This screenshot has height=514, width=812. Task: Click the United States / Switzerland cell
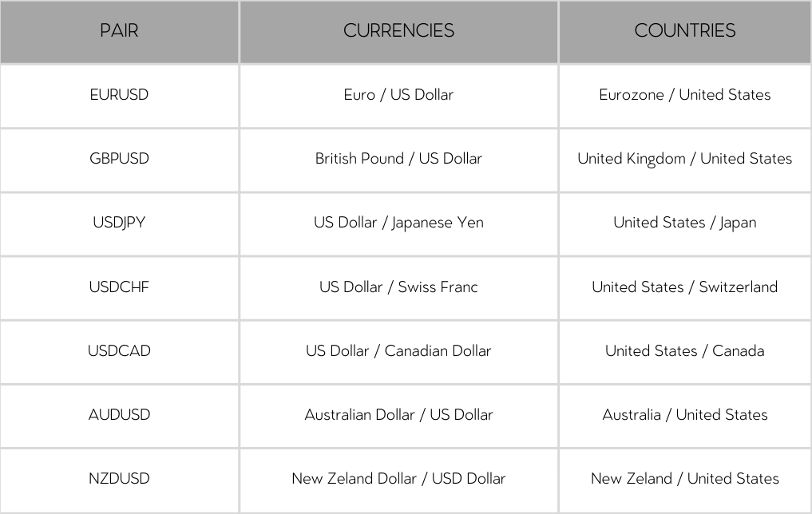685,287
